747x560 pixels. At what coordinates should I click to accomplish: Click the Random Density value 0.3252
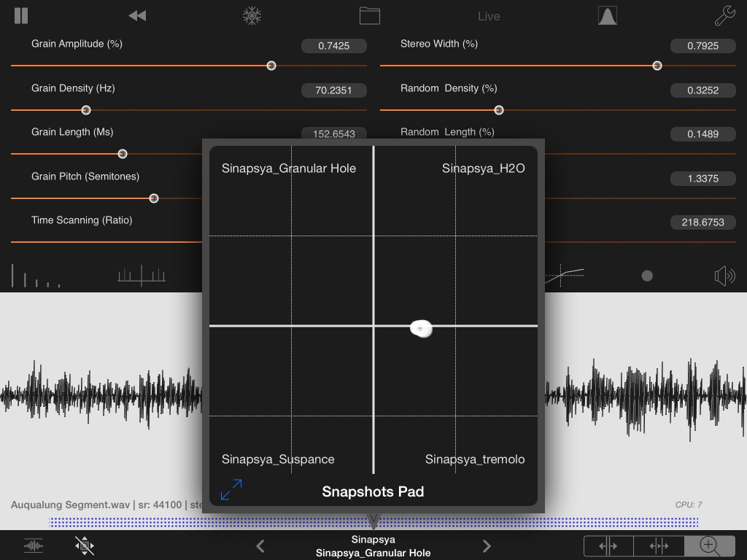pyautogui.click(x=703, y=90)
